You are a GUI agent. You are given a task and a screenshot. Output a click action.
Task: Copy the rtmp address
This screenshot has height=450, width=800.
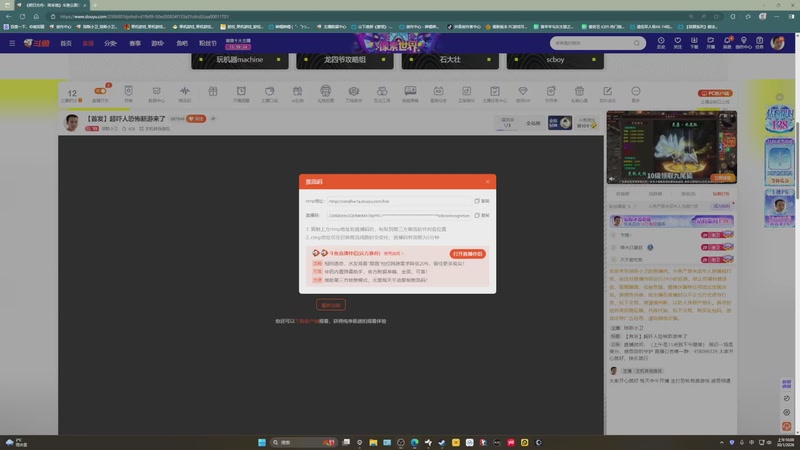point(482,201)
